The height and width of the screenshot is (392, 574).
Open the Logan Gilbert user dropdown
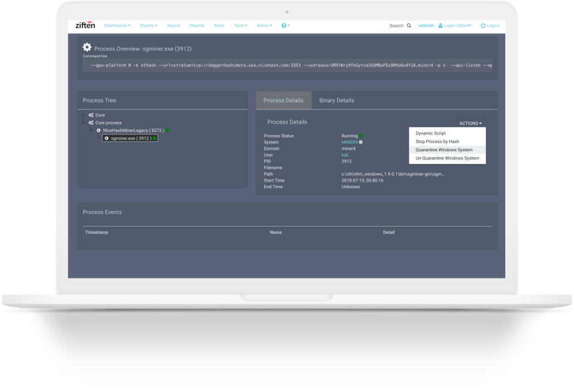[455, 26]
